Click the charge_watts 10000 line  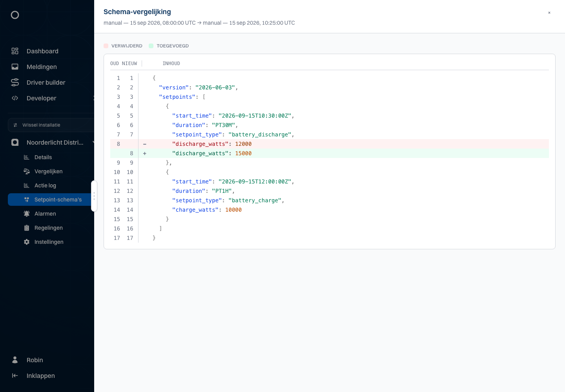point(330,210)
